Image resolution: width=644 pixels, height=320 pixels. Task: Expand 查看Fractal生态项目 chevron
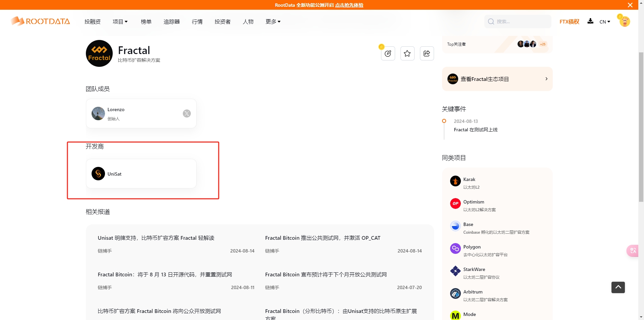pos(546,79)
